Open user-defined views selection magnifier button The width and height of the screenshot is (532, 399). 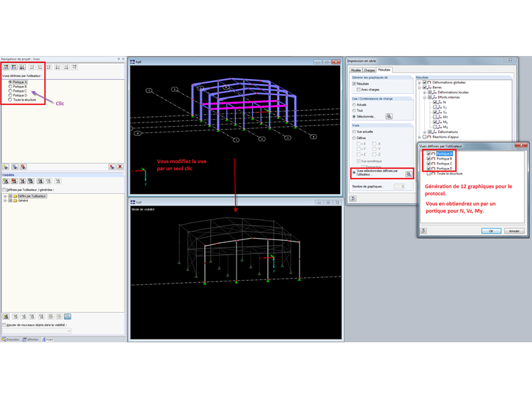click(x=409, y=174)
